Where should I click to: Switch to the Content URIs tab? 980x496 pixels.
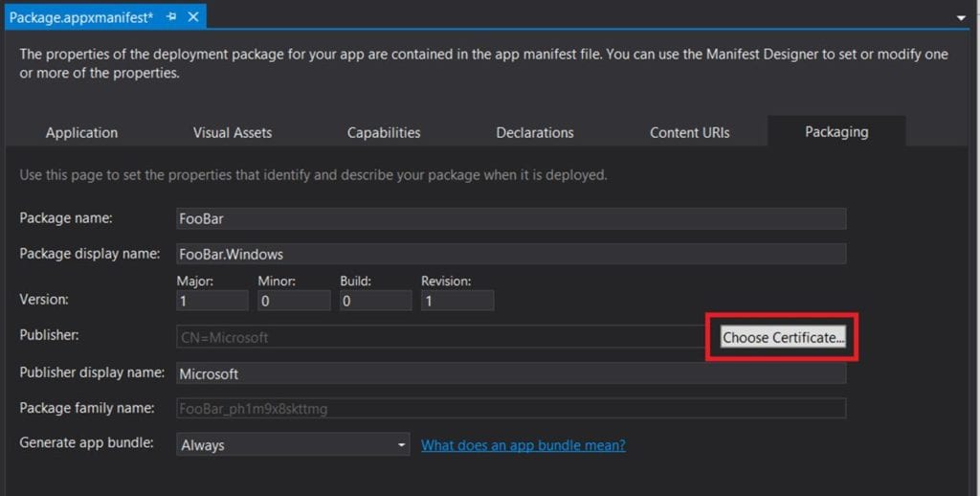click(689, 132)
